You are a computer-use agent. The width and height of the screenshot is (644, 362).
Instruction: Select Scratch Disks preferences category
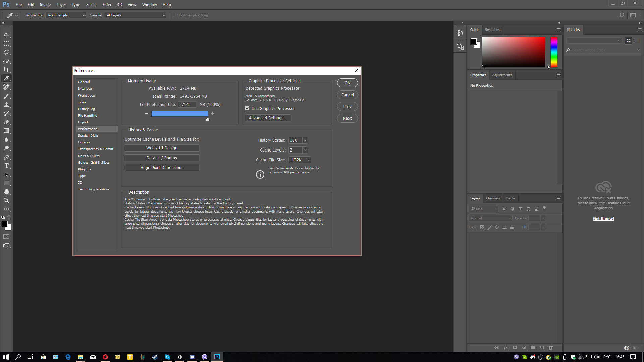click(x=97, y=135)
